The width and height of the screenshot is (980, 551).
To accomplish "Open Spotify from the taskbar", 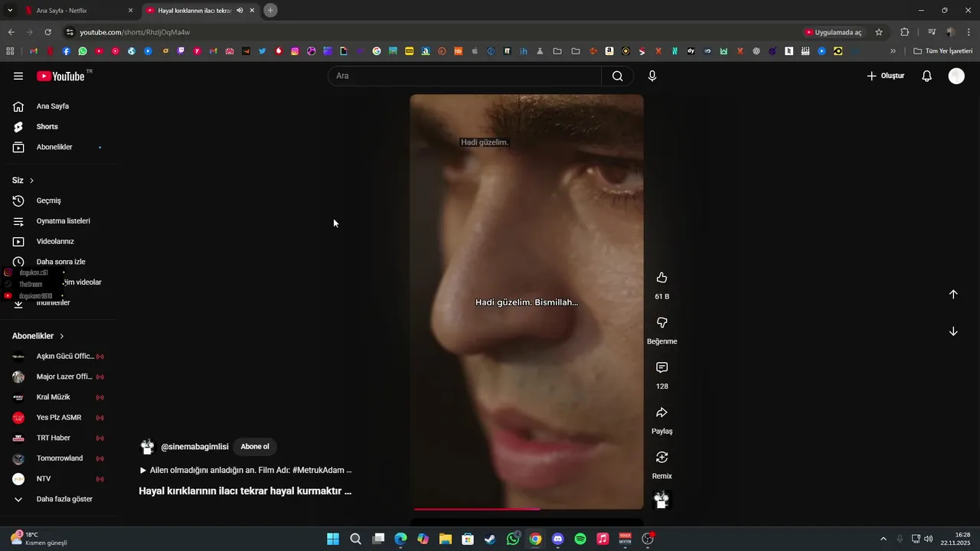I will point(580,539).
